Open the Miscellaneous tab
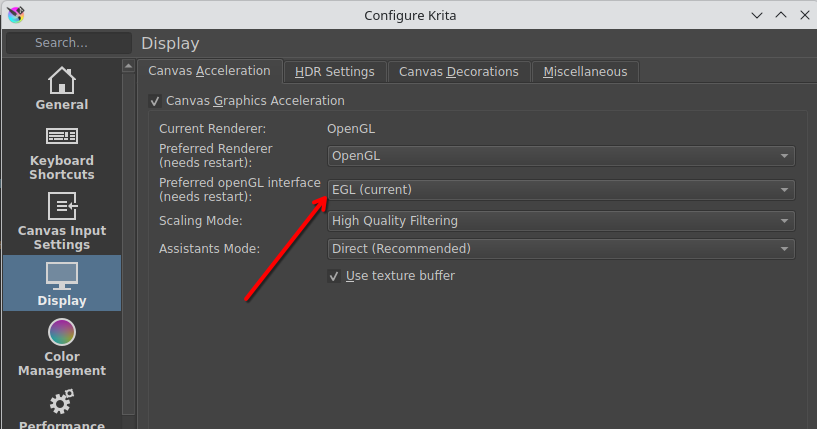 [585, 72]
